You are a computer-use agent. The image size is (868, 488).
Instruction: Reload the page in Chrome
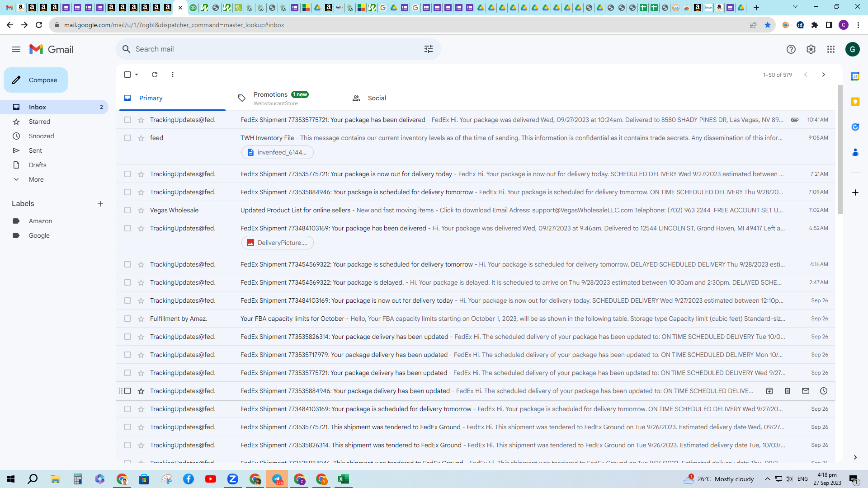tap(39, 25)
